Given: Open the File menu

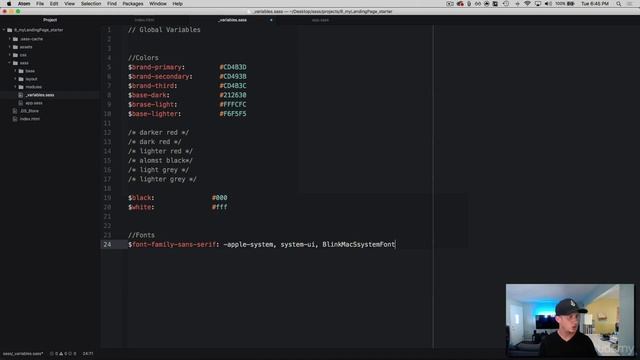Looking at the screenshot, I should [x=40, y=4].
